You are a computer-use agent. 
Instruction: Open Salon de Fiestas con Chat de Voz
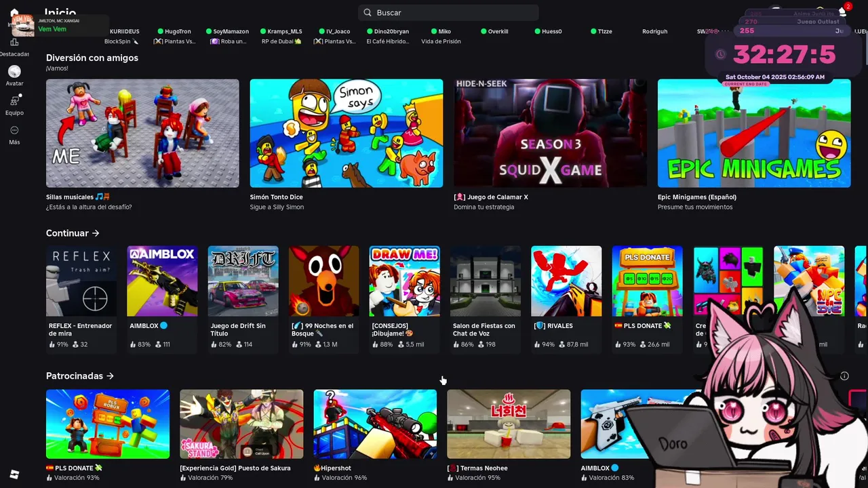[486, 299]
